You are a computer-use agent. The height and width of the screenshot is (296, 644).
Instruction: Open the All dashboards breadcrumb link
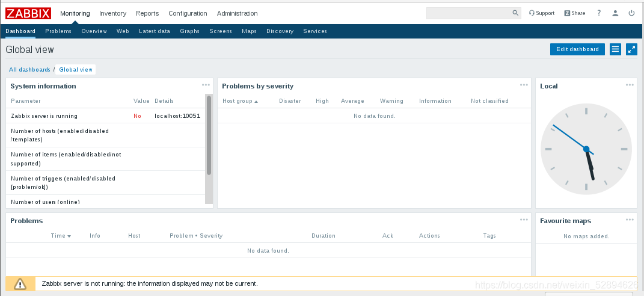pyautogui.click(x=29, y=69)
